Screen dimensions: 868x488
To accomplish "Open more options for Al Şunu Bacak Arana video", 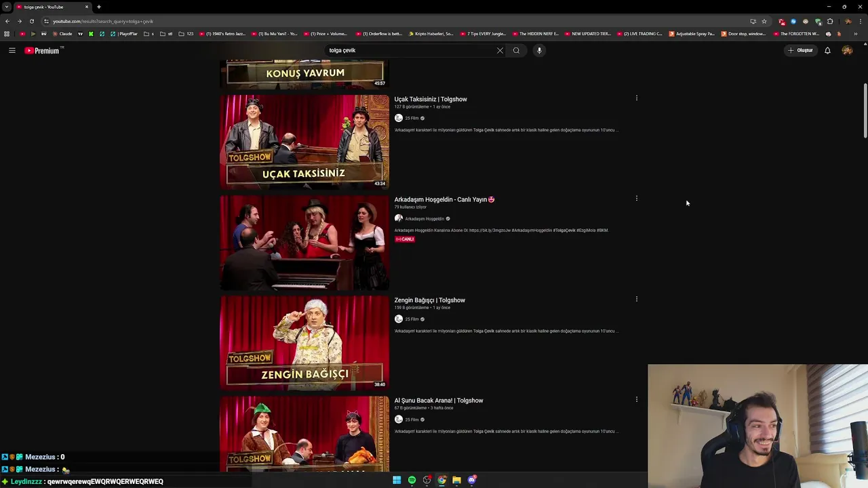I will (x=636, y=399).
